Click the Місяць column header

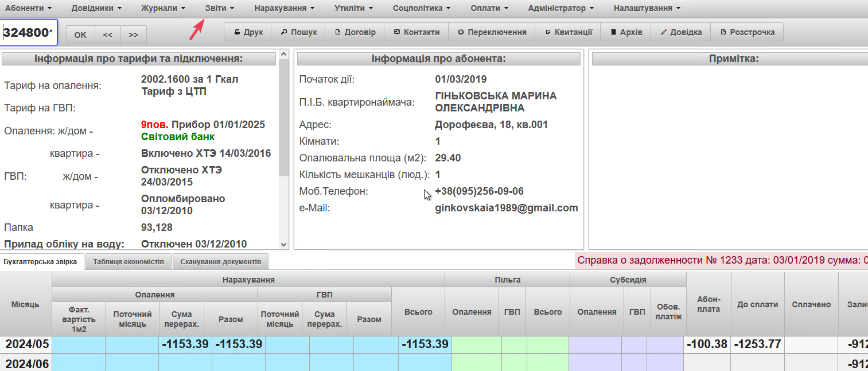[x=26, y=304]
